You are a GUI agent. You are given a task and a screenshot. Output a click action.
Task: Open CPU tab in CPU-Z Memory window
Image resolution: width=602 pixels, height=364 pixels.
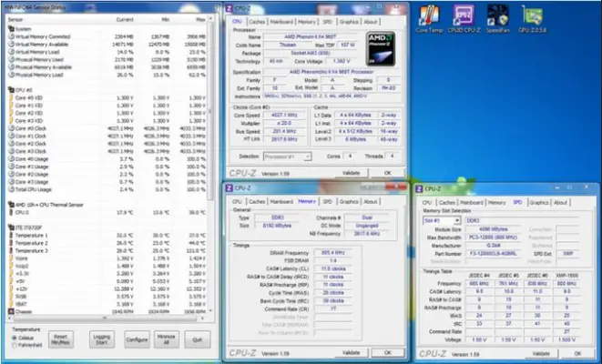click(238, 202)
